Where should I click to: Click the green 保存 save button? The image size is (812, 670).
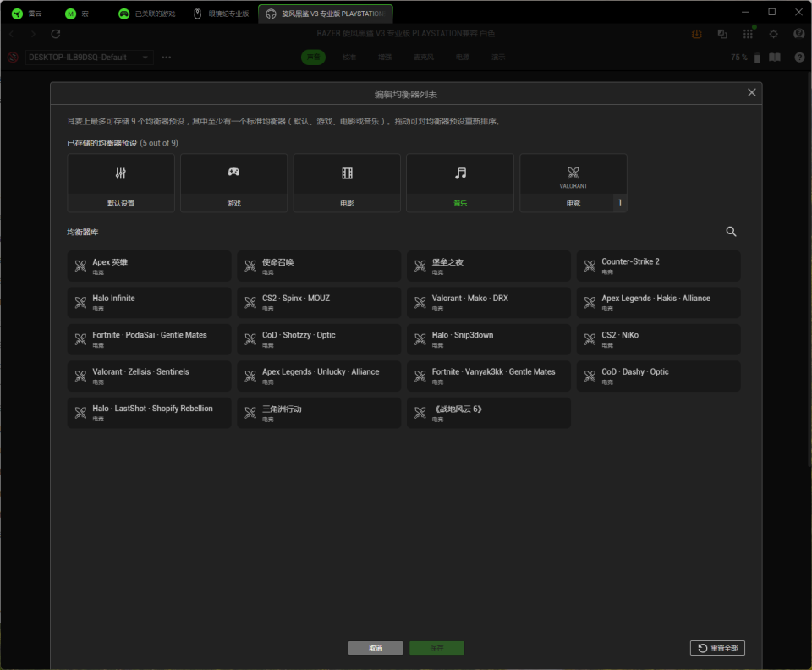pyautogui.click(x=436, y=648)
